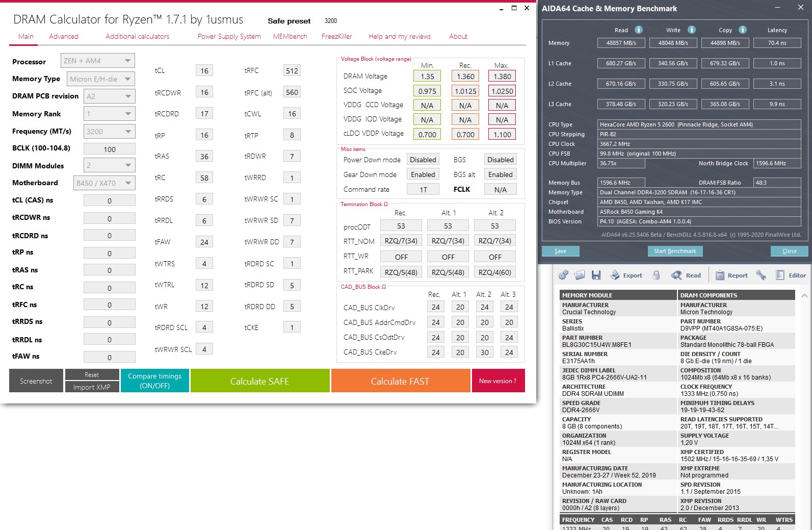812x530 pixels.
Task: Open the Help and my reviews tab
Action: click(400, 36)
